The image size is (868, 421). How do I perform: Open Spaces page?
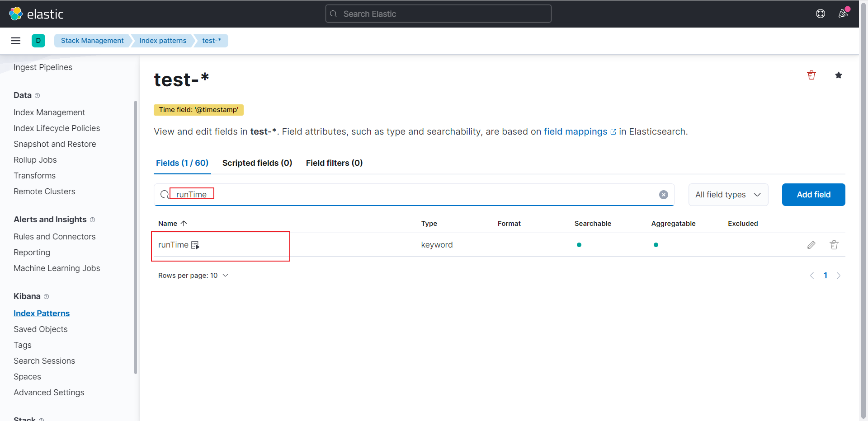pos(27,377)
